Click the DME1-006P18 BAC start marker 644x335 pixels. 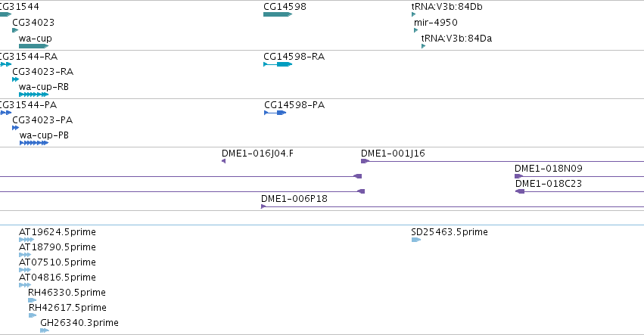[263, 206]
